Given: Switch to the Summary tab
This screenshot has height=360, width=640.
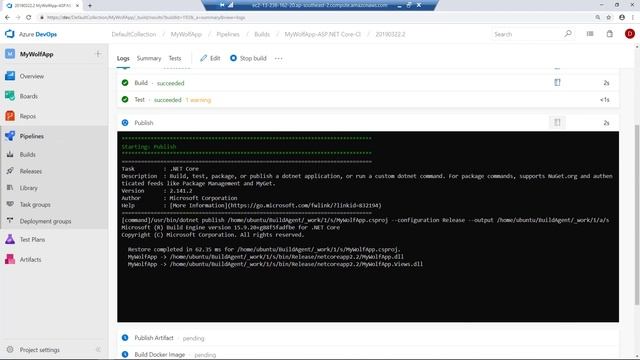Looking at the screenshot, I should click(x=149, y=58).
